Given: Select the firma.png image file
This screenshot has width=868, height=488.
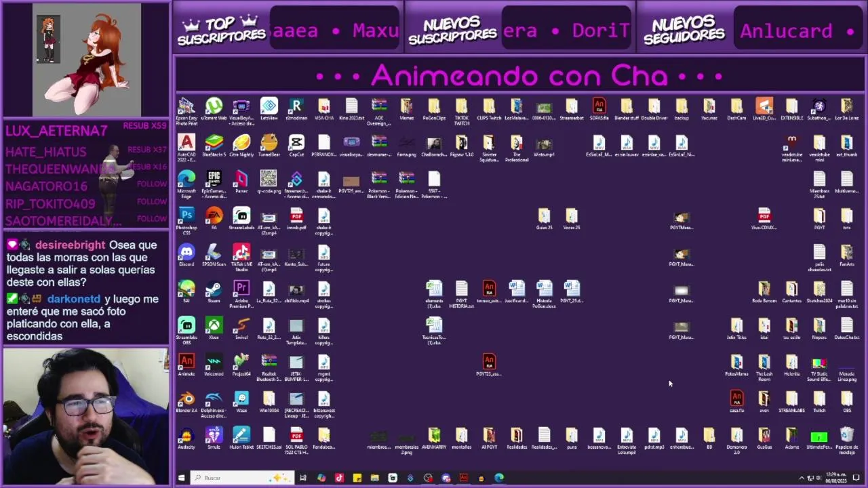Looking at the screenshot, I should (407, 146).
